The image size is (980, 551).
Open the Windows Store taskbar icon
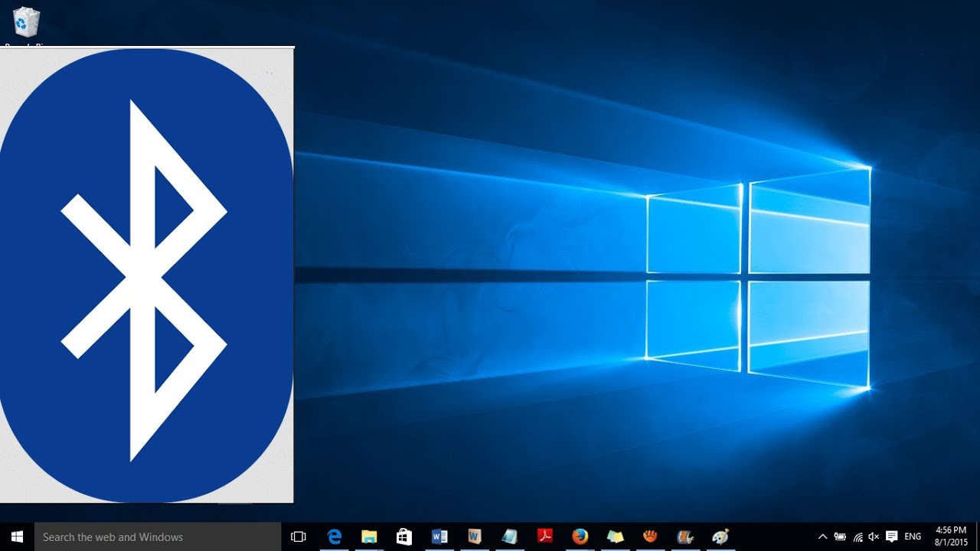404,536
